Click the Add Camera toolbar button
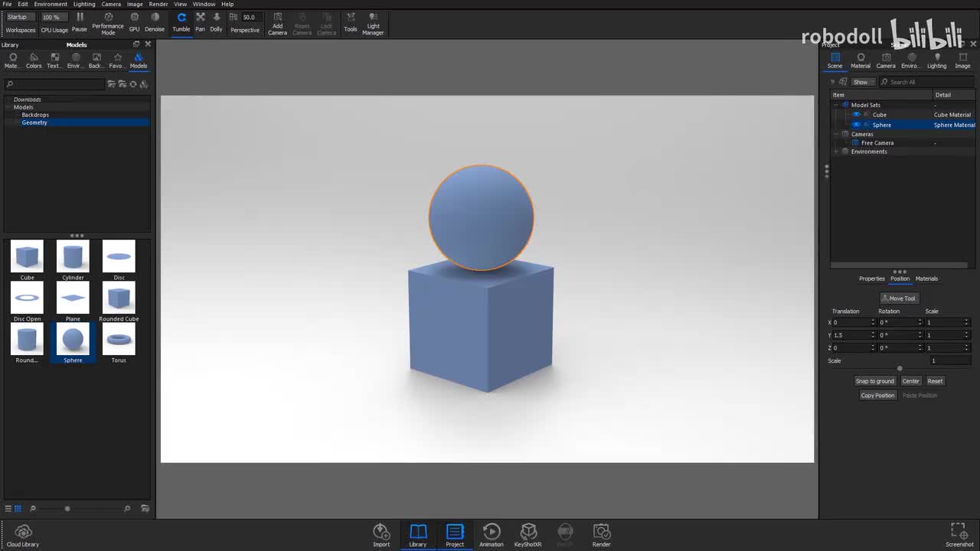 (277, 24)
